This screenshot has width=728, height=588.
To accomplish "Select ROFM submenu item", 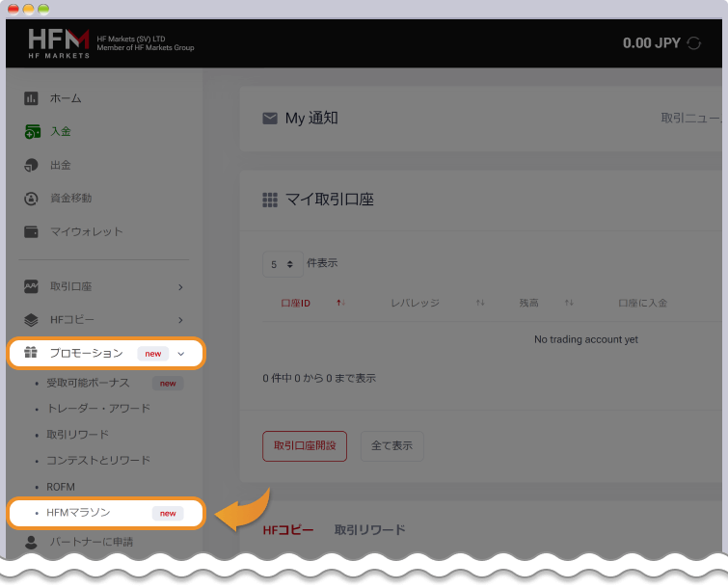I will point(61,487).
